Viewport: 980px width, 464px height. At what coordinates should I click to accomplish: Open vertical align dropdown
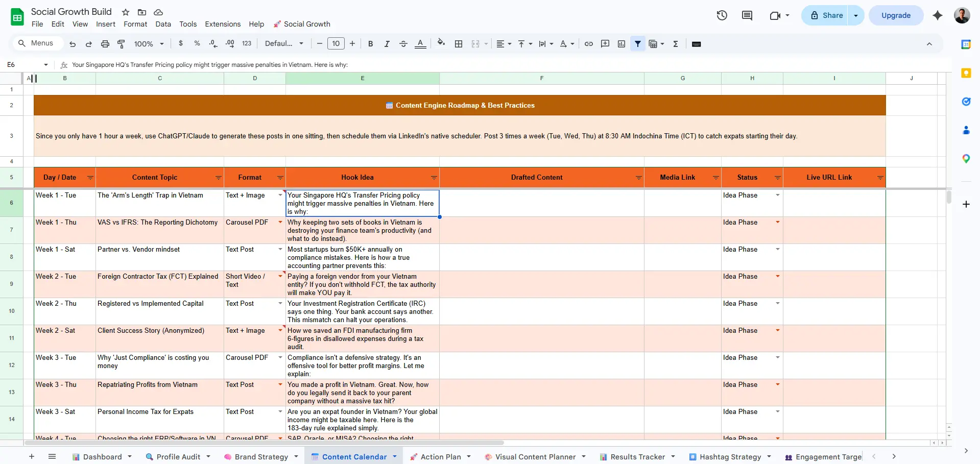pyautogui.click(x=525, y=44)
